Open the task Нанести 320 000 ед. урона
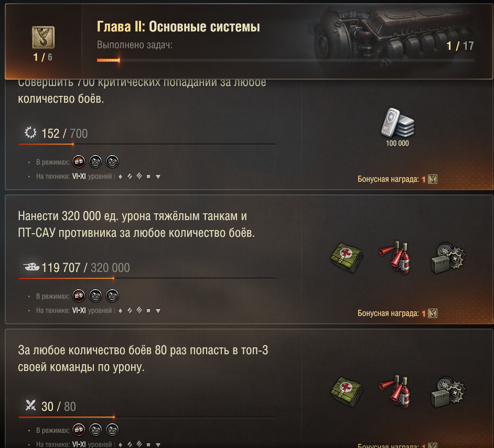Screen dimensions: 494x448 click(x=136, y=224)
